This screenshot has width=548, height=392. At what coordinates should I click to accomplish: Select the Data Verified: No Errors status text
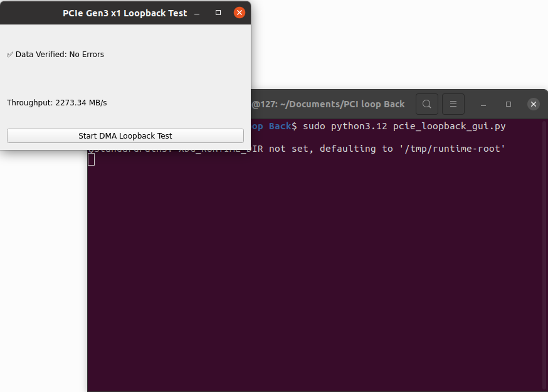click(x=60, y=55)
